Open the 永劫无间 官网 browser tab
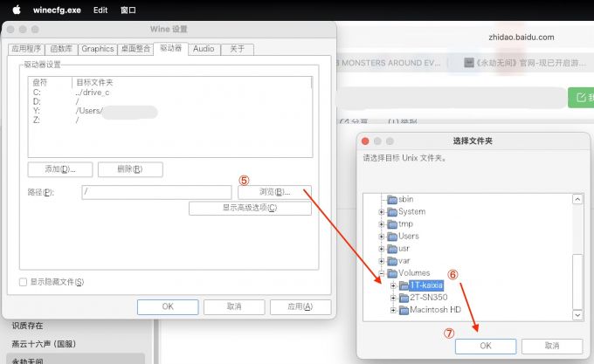The height and width of the screenshot is (364, 594). tap(525, 63)
